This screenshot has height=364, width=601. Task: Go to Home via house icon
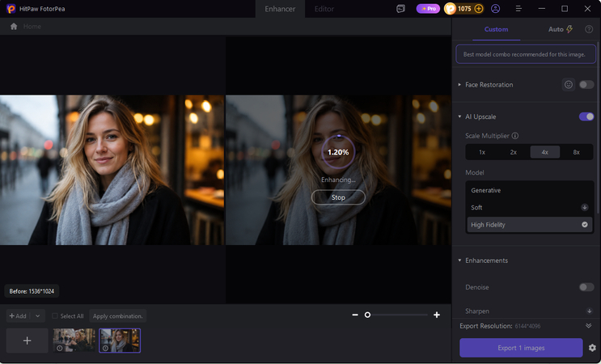tap(14, 27)
